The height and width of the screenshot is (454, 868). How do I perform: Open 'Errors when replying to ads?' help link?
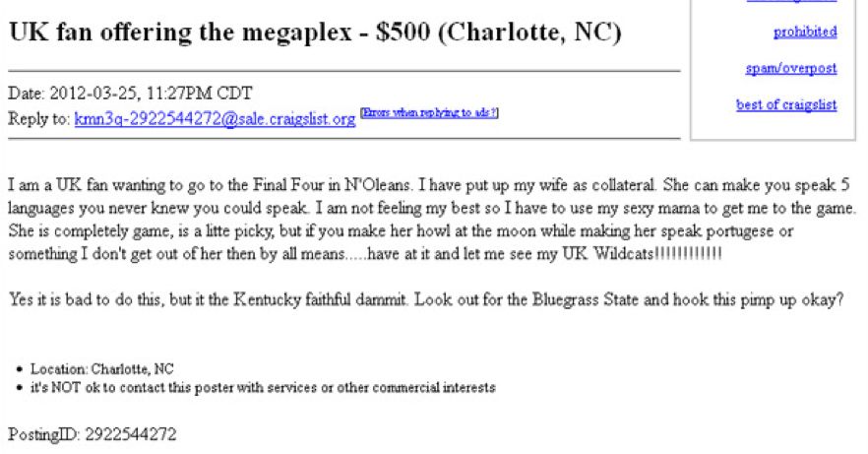[x=429, y=113]
